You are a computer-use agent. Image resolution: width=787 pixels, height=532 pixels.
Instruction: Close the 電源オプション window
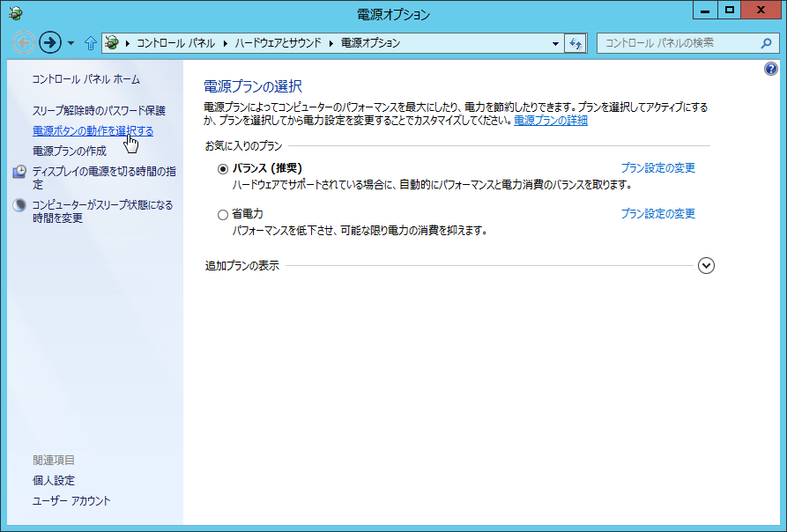tap(761, 10)
